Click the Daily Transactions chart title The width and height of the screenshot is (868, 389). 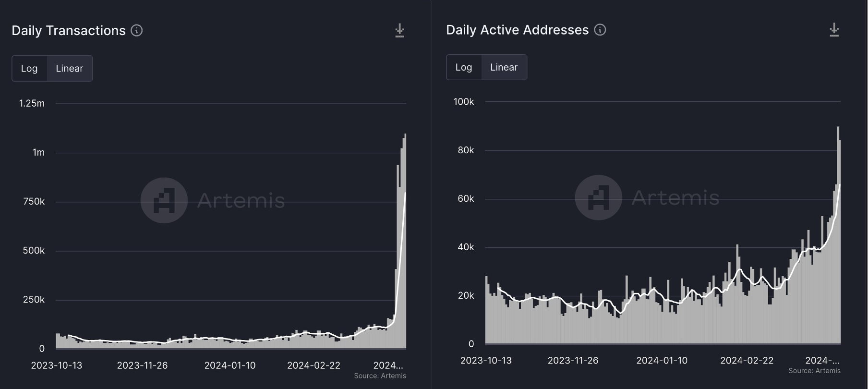tap(69, 31)
